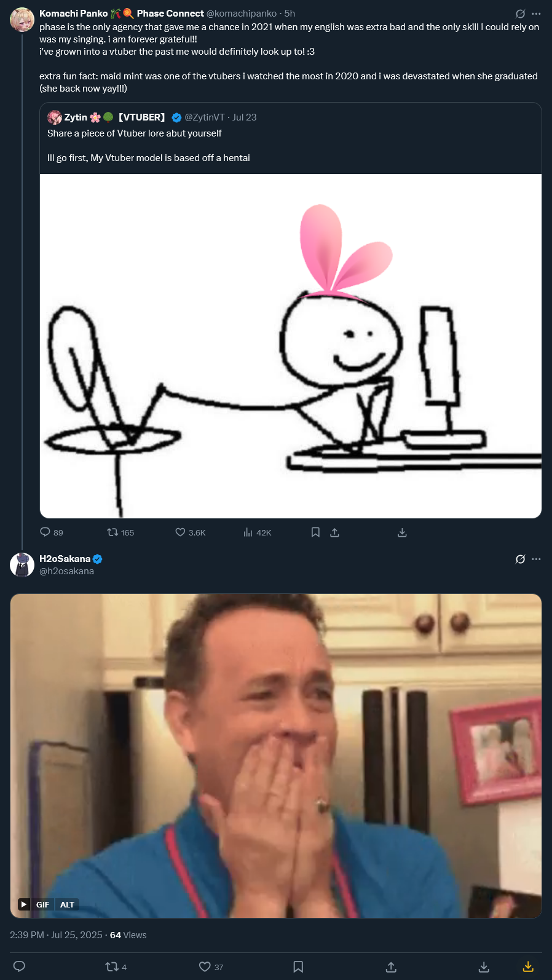Open Grok icon on Komachi Panko tweet

[520, 14]
